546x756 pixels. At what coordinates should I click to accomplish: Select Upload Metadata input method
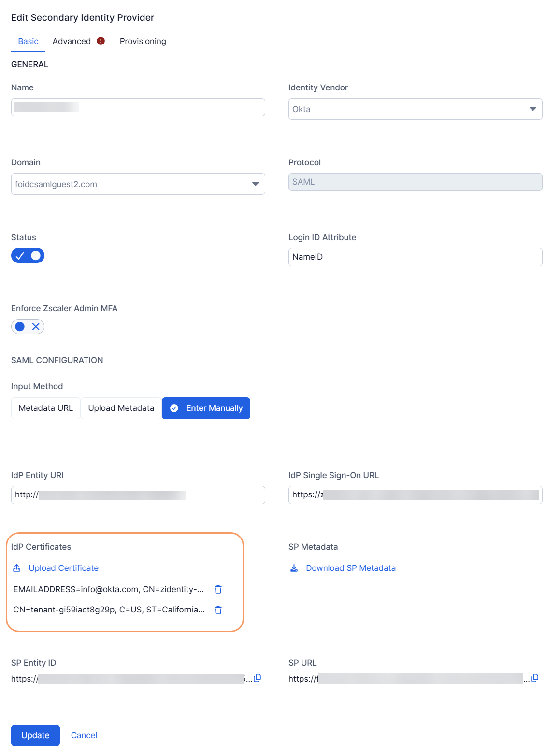click(x=121, y=408)
